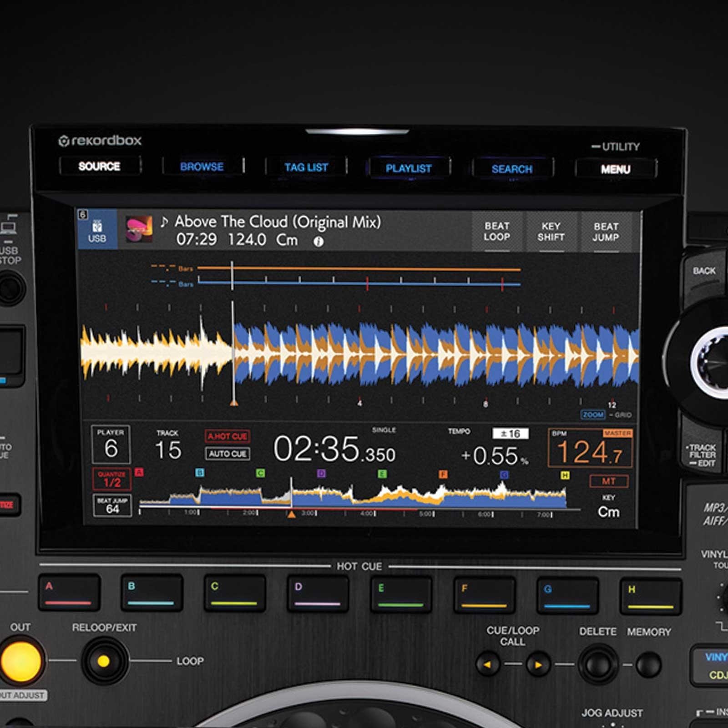728x728 pixels.
Task: Select the PLAYLIST button above the display
Action: (409, 168)
